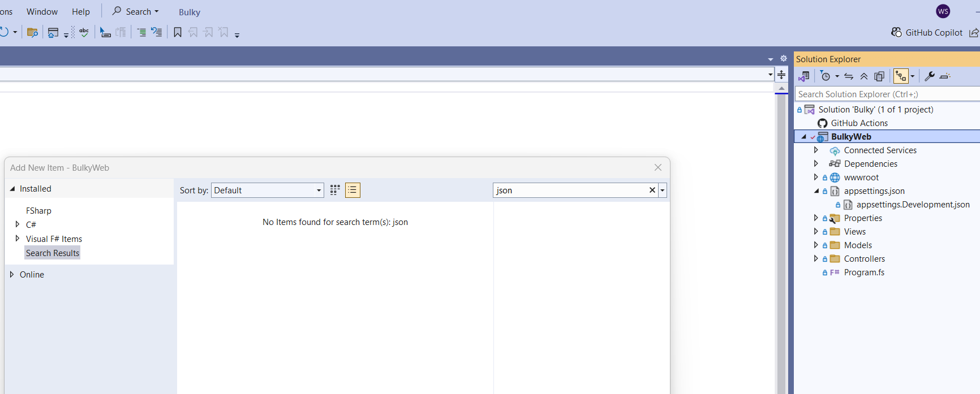Open bookmark toolbar overflow options arrow
980x394 pixels.
[237, 35]
